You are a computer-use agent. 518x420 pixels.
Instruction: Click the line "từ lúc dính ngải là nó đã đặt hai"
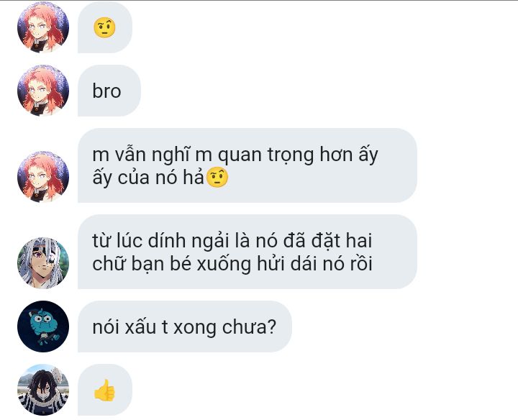[x=232, y=240]
